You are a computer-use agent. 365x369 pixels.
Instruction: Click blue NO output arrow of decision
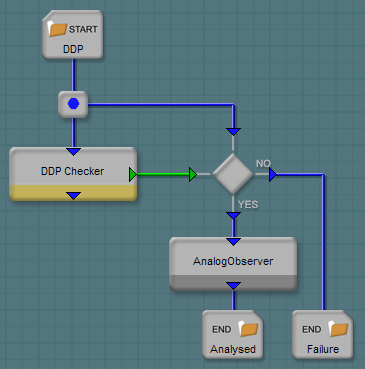273,175
